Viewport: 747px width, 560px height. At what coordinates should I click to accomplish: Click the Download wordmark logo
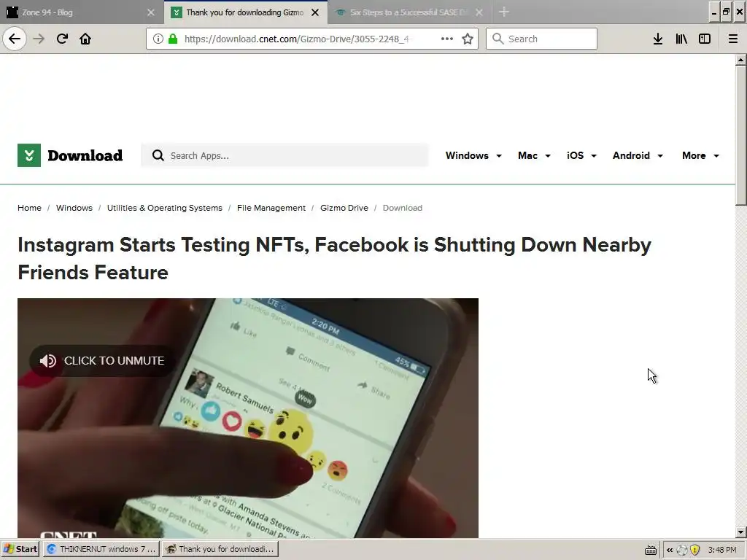[x=85, y=155]
